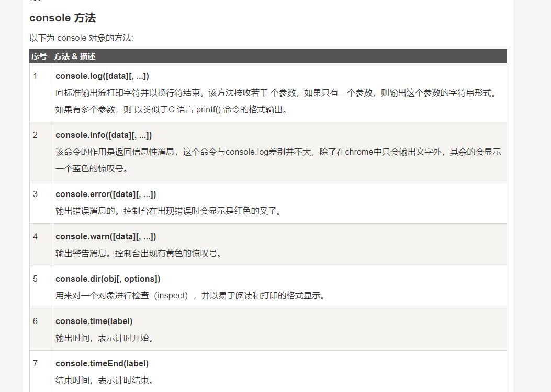551x392 pixels.
Task: Click the "console 方法" section heading
Action: point(62,18)
